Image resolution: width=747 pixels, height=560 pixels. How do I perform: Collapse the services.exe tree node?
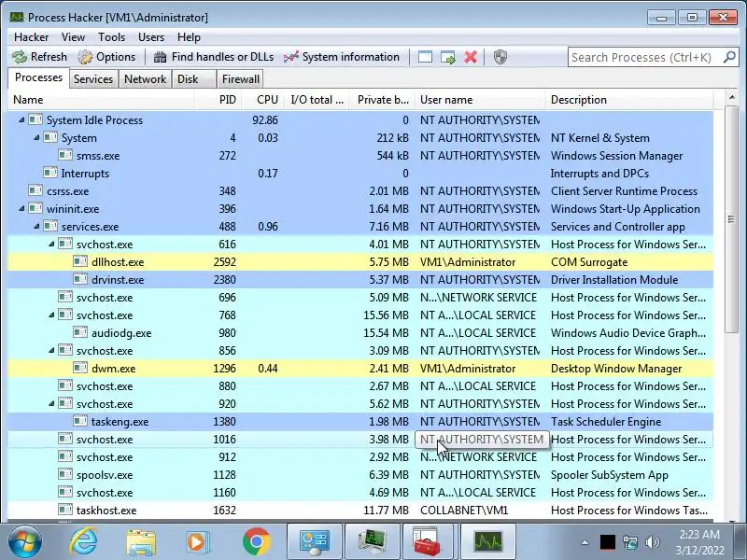[36, 227]
